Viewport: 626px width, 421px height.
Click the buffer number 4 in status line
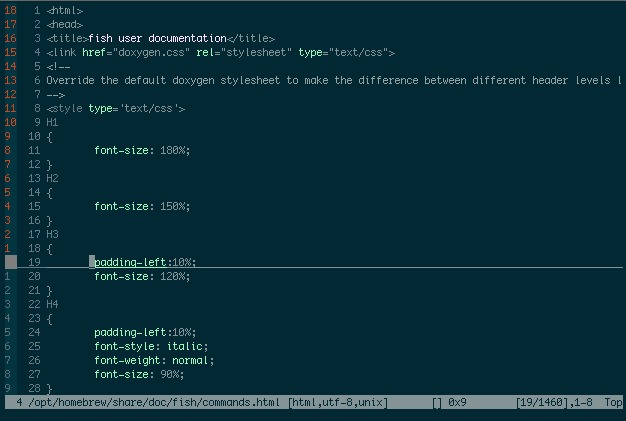[20, 402]
